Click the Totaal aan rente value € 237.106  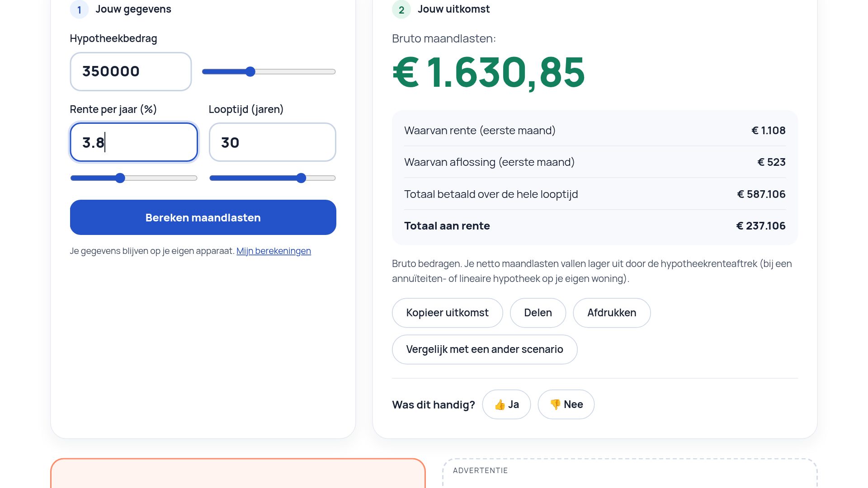coord(761,226)
